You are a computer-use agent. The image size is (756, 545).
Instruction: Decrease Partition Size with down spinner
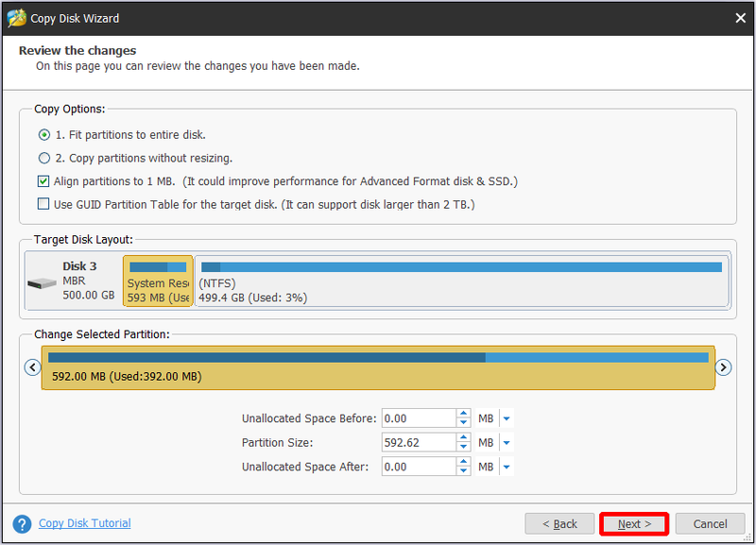click(x=463, y=447)
